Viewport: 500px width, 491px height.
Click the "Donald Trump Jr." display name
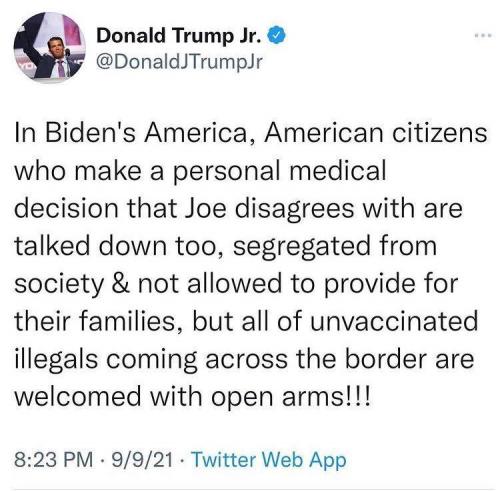(179, 35)
